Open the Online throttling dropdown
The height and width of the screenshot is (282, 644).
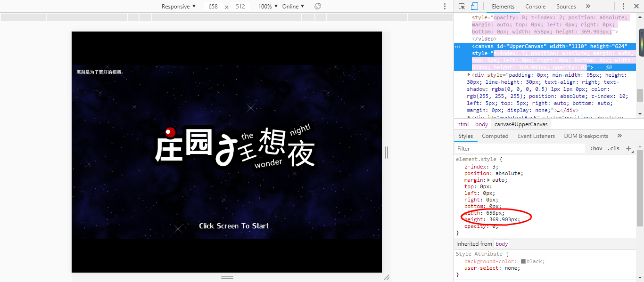[x=293, y=7]
